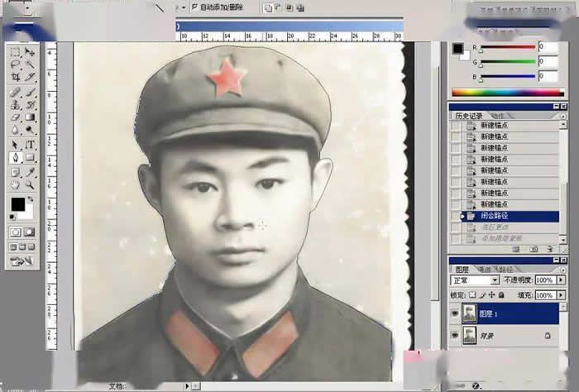Choose the Lasso tool
The height and width of the screenshot is (392, 579).
[x=15, y=65]
